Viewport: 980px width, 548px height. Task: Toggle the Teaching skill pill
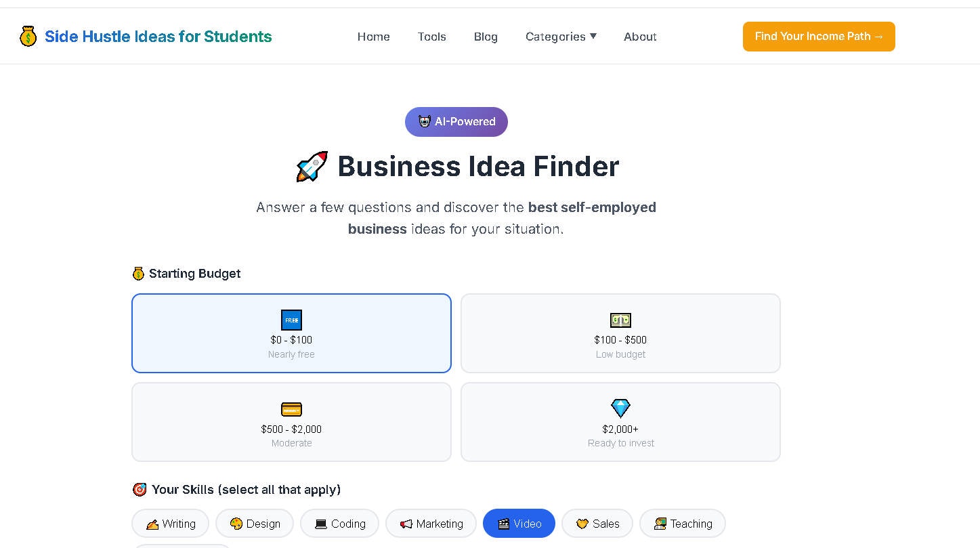[x=682, y=523]
